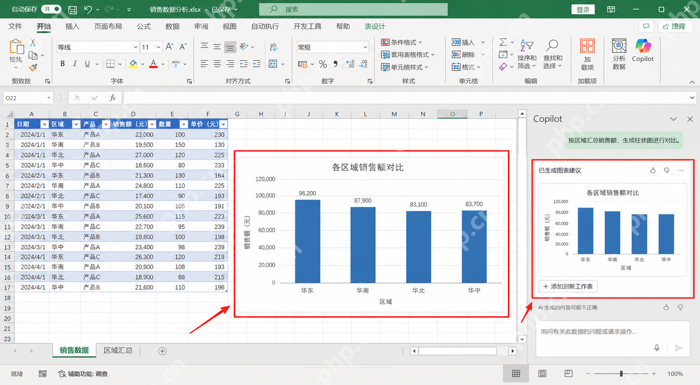Switch to Page Break Preview in status bar

click(568, 373)
